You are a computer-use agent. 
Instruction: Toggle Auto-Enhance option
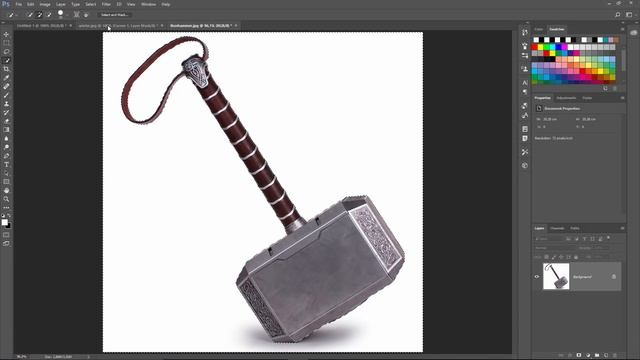pyautogui.click(x=86, y=15)
